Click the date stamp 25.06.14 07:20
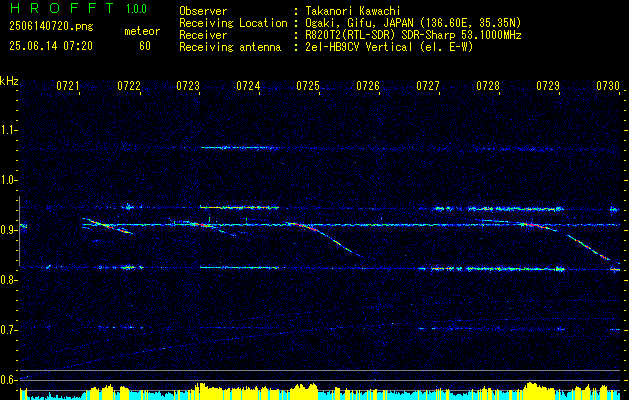 click(51, 46)
